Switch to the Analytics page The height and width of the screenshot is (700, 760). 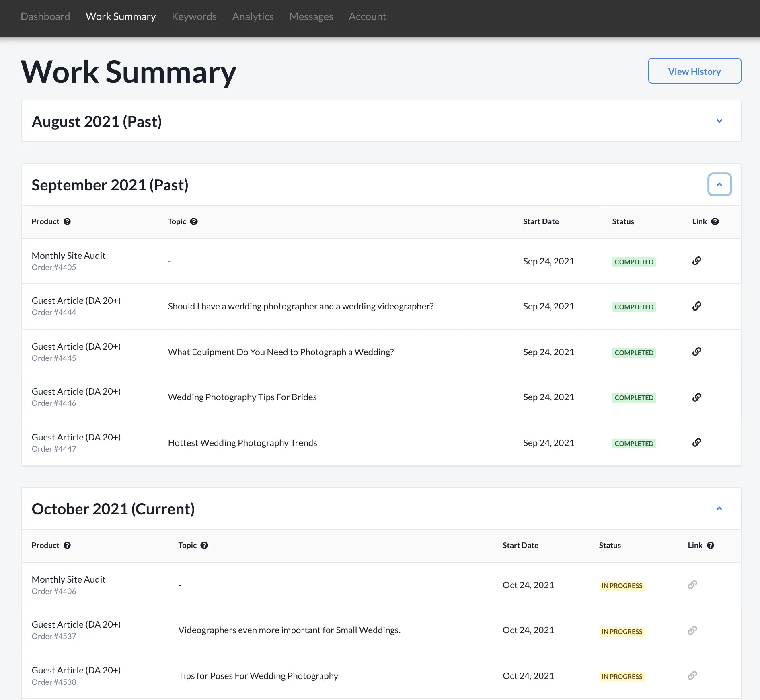pyautogui.click(x=253, y=16)
